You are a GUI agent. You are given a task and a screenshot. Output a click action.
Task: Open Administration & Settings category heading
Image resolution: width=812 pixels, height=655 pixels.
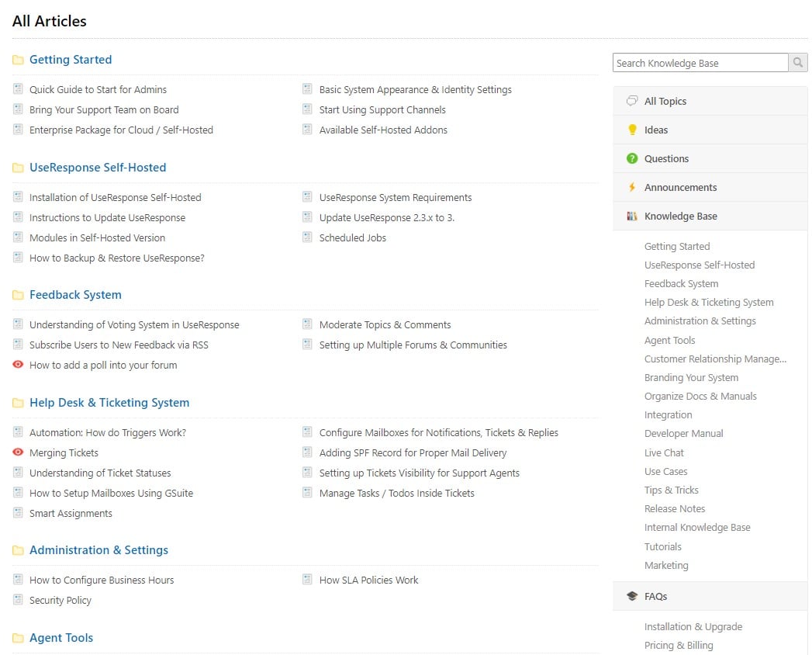click(98, 550)
